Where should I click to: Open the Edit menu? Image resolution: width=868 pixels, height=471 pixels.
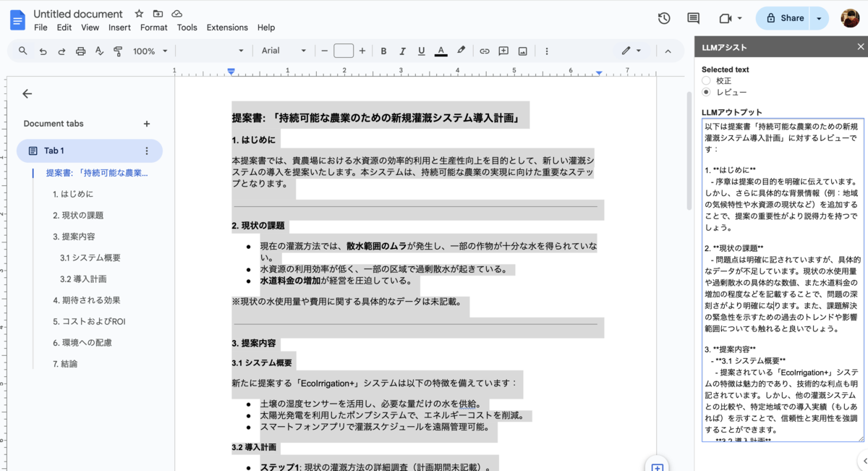point(64,27)
